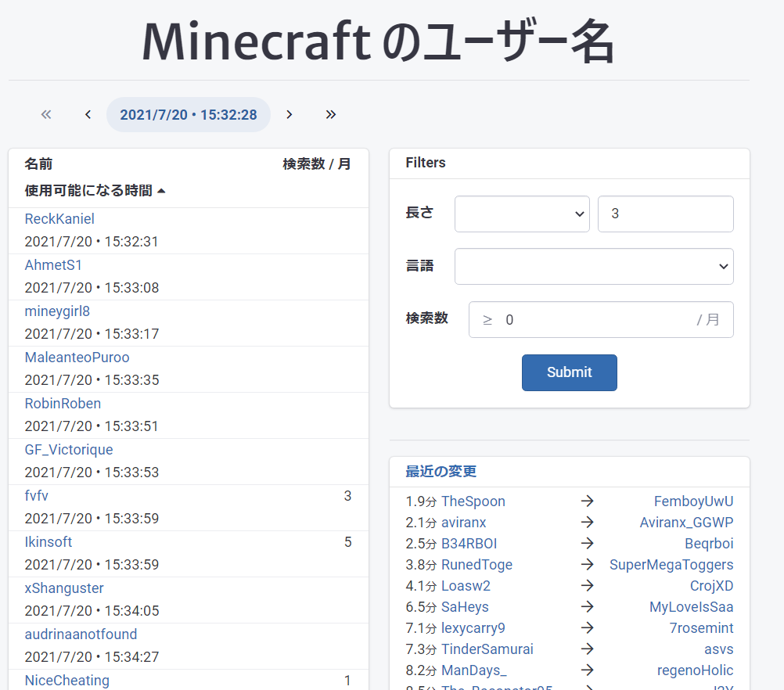784x690 pixels.
Task: Open old name B34RBOI
Action: (469, 544)
